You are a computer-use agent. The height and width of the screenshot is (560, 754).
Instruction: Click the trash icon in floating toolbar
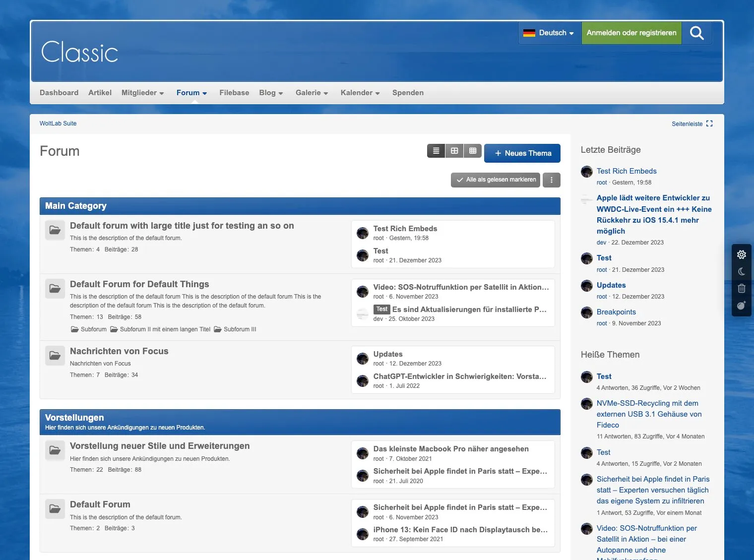click(x=741, y=288)
